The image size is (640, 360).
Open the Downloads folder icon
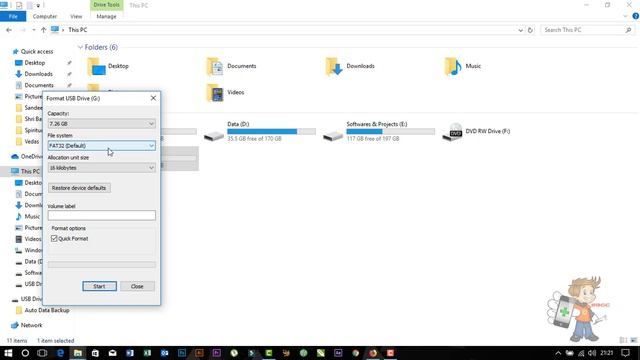334,67
